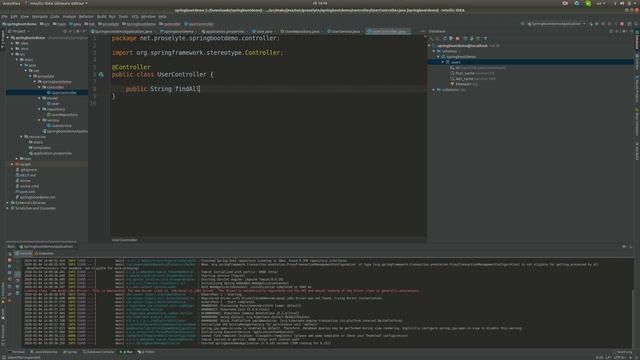640x360 pixels.
Task: Open the TODO tool window button
Action: (146, 352)
